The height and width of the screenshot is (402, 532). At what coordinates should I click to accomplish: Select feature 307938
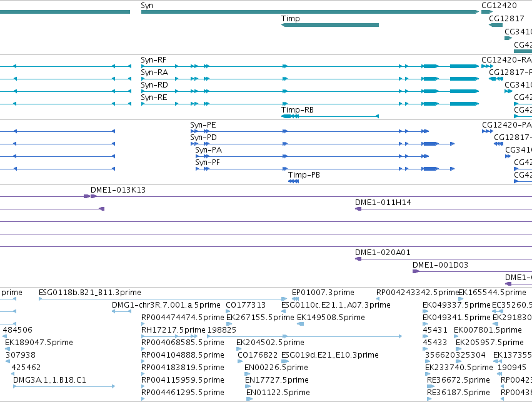[x=21, y=356]
